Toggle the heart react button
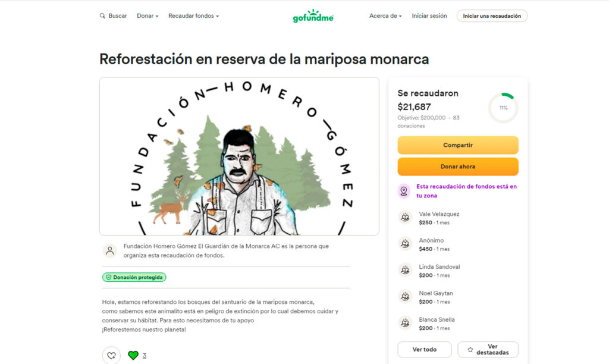The image size is (609, 364). point(111,355)
